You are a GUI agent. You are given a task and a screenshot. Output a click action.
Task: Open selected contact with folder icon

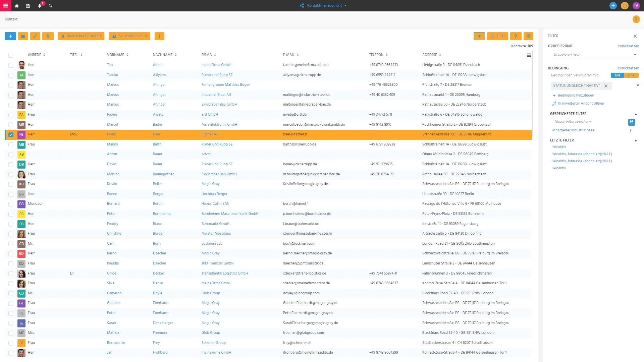23,36
